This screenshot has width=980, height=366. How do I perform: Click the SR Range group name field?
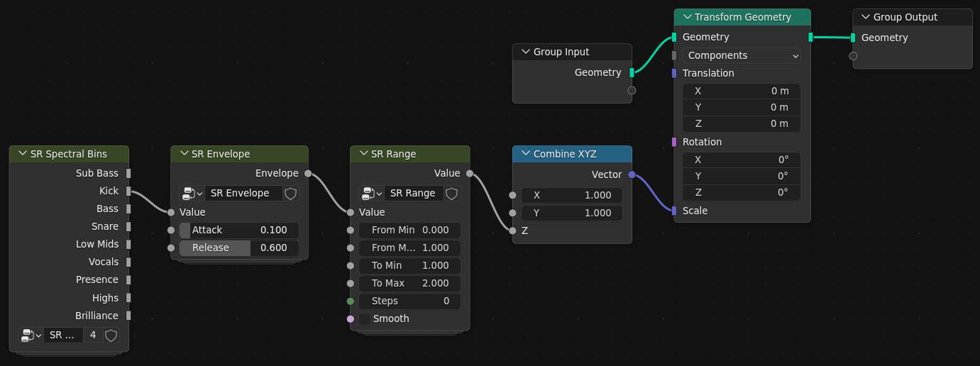tap(414, 193)
